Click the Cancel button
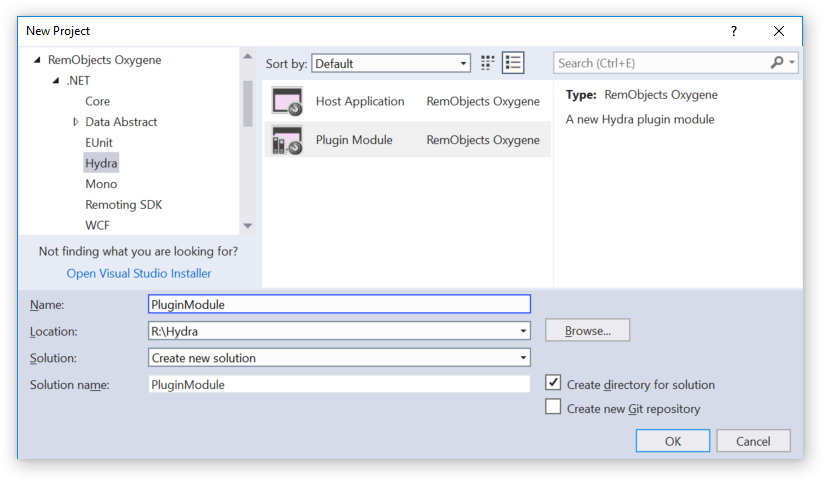Image resolution: width=823 pixels, height=479 pixels. 753,441
